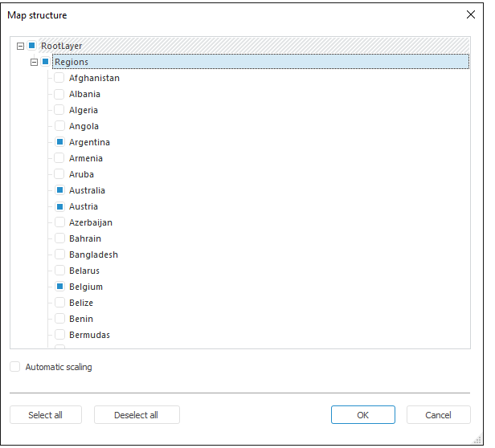
Task: Uncheck the Argentina checkbox
Action: [x=59, y=142]
